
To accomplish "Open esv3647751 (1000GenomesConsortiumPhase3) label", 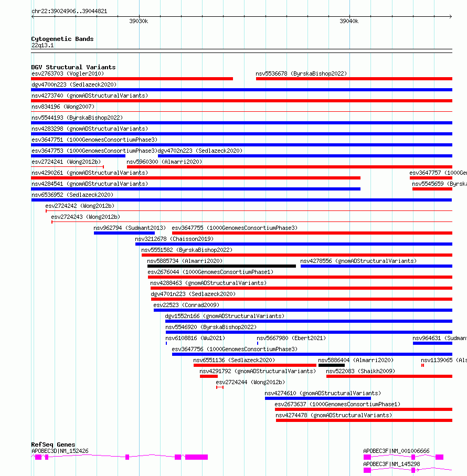I will click(x=94, y=140).
